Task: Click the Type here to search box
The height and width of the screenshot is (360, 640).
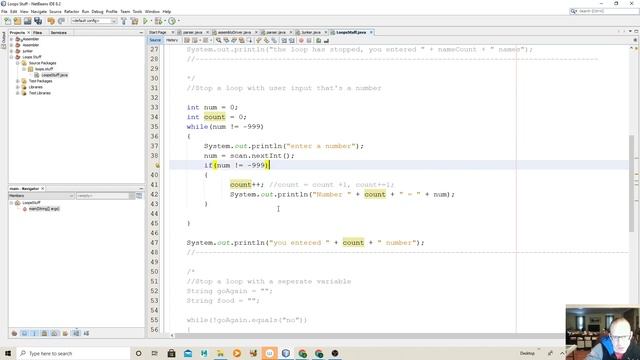Action: click(73, 353)
